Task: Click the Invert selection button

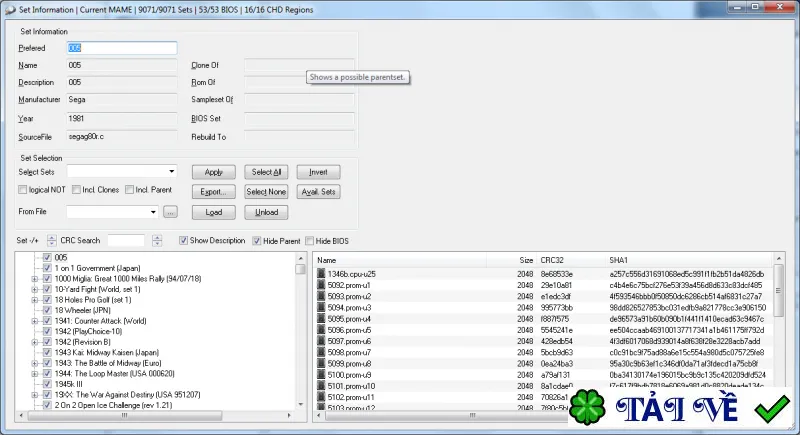Action: pyautogui.click(x=318, y=172)
